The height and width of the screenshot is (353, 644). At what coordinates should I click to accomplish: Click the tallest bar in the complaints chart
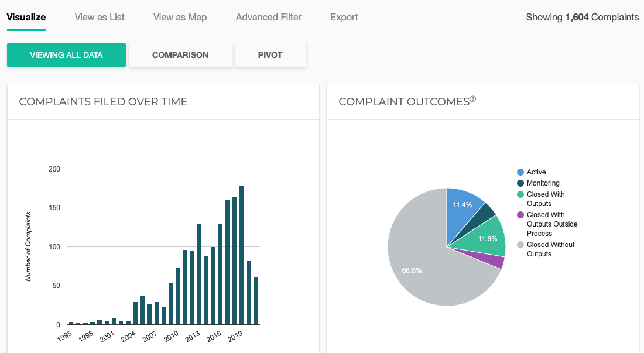(x=242, y=255)
